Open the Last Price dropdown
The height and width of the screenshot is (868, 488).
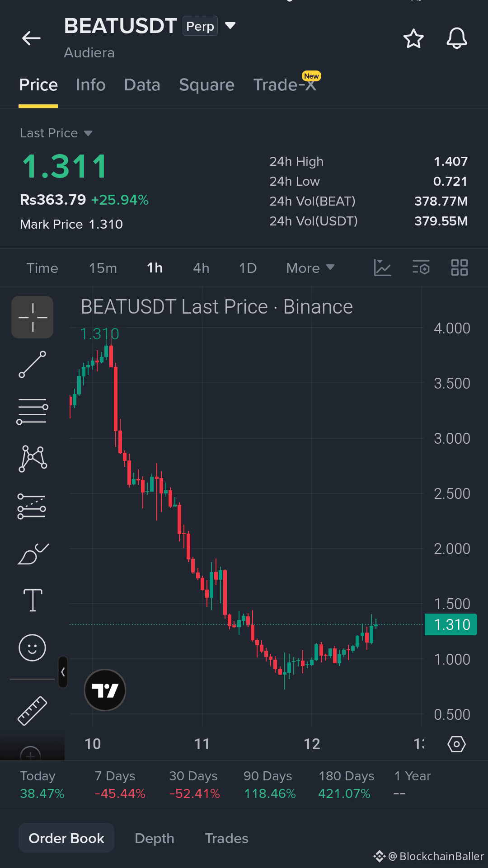coord(56,133)
